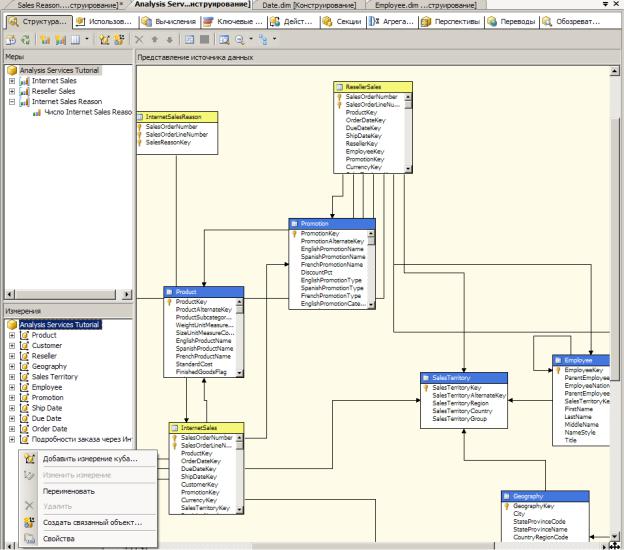The height and width of the screenshot is (550, 624).
Task: Open the Обозреватель tab
Action: pos(571,21)
